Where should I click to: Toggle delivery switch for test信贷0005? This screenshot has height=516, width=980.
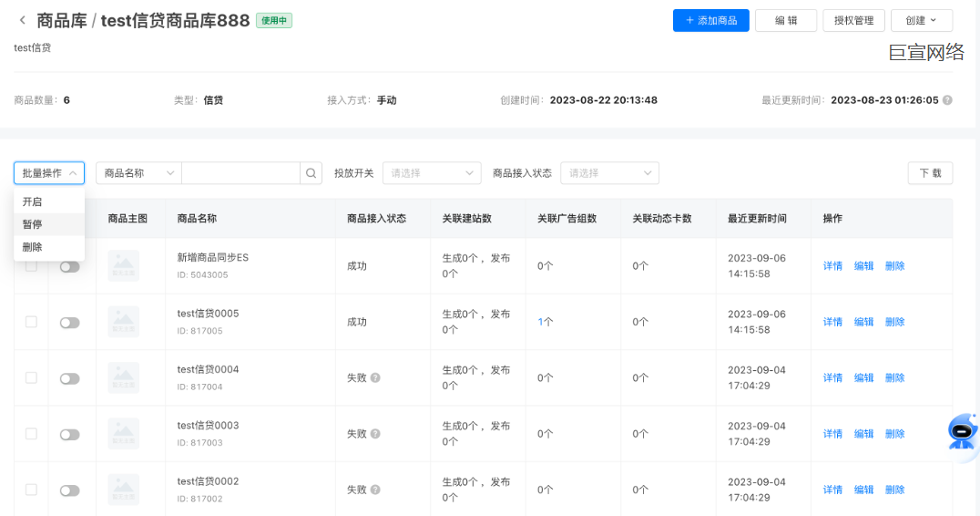point(70,323)
